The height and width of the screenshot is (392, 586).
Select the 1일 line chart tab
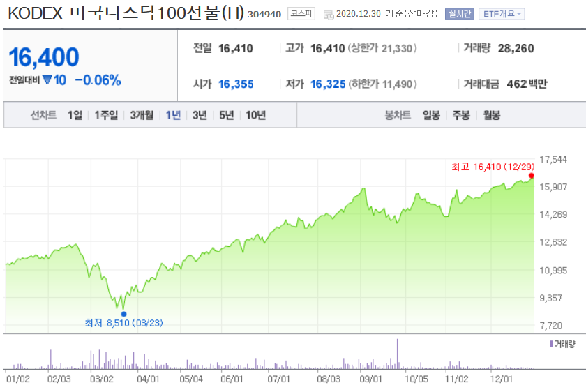click(75, 115)
